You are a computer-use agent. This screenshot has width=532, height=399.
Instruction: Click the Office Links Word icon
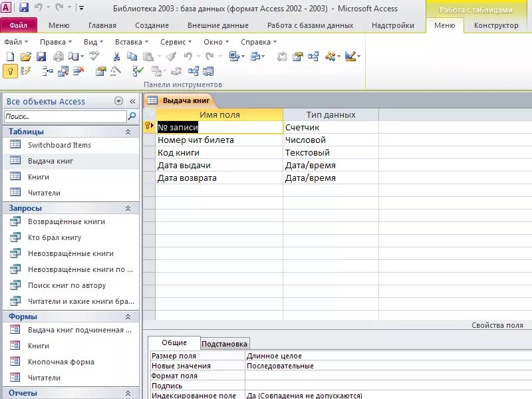234,57
